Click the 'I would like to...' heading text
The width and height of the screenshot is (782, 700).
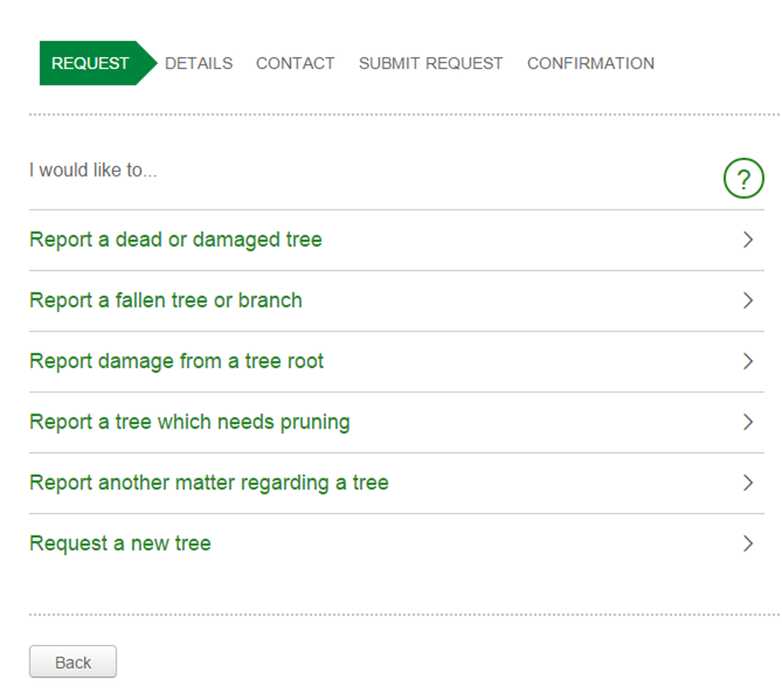tap(93, 170)
